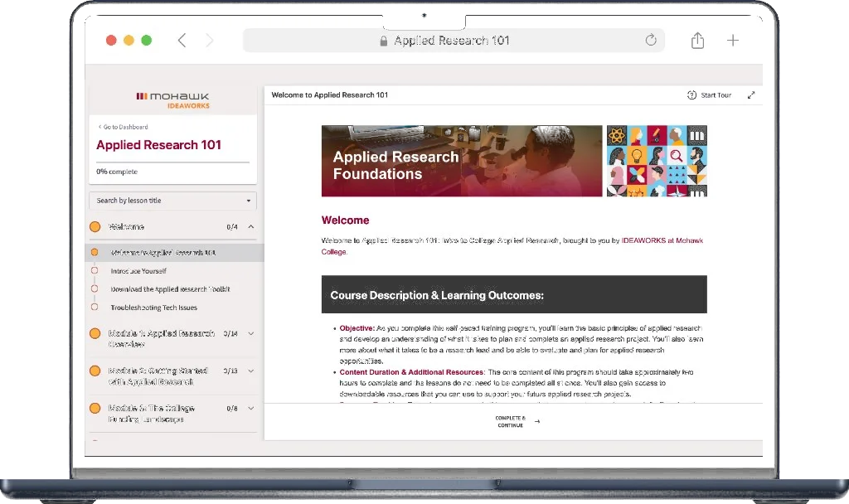Click the Mohawk Ideaworks logo
This screenshot has height=504, width=849.
point(172,100)
